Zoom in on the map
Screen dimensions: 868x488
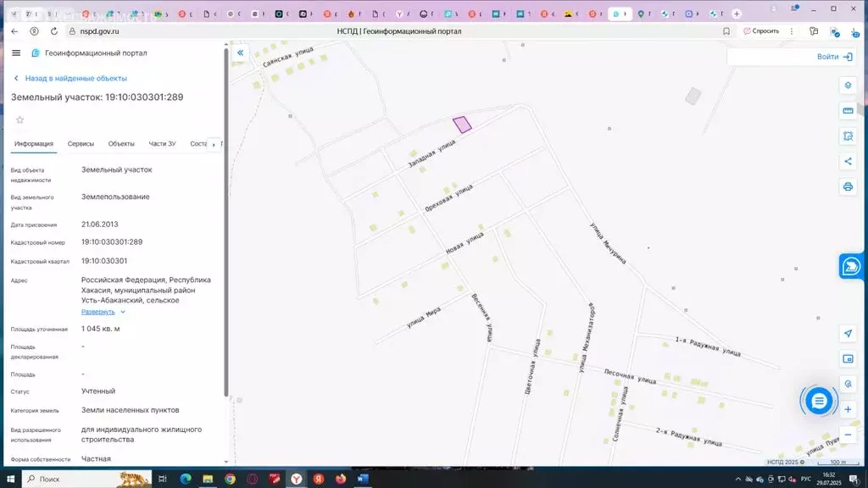(x=848, y=409)
